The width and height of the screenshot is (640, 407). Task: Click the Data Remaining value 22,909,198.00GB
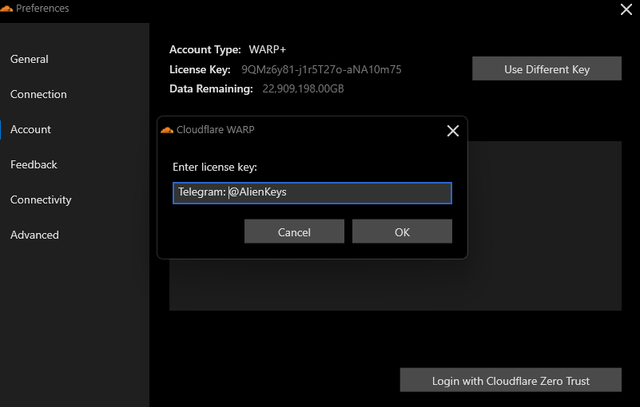tap(303, 89)
